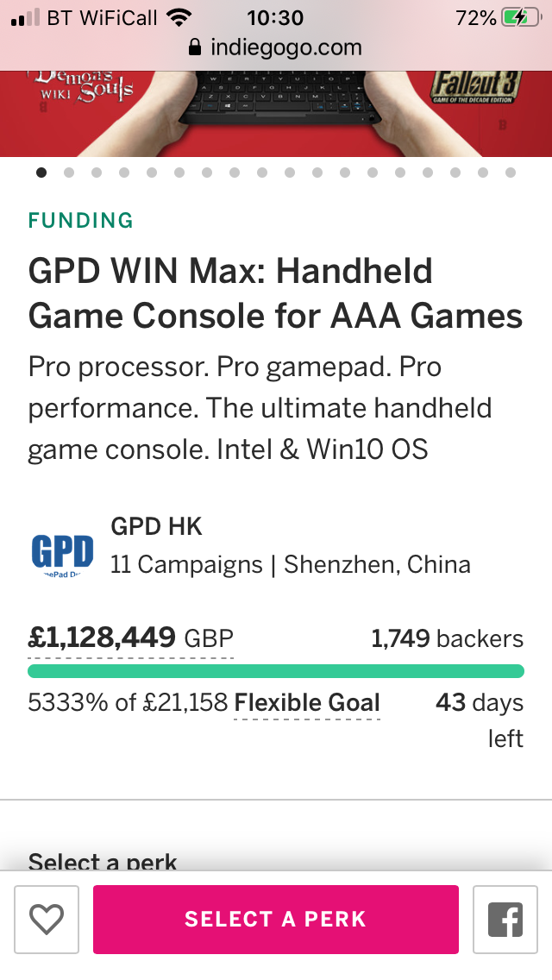Tap the green funding progress bar
This screenshot has width=552, height=980.
click(x=276, y=671)
